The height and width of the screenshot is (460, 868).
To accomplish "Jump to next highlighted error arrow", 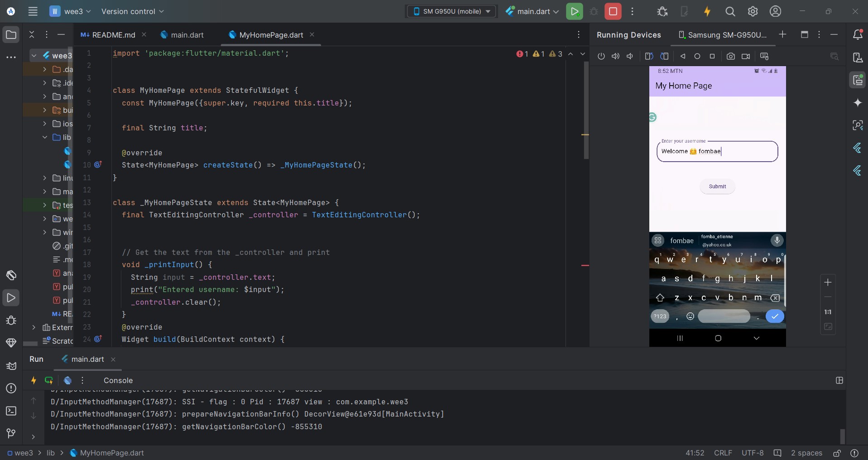I will coord(583,54).
